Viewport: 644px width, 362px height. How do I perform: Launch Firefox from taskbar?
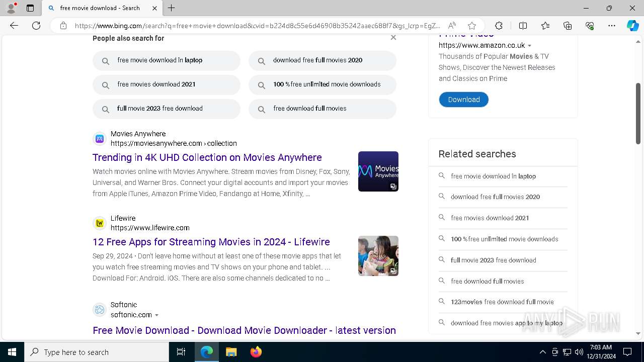[256, 352]
